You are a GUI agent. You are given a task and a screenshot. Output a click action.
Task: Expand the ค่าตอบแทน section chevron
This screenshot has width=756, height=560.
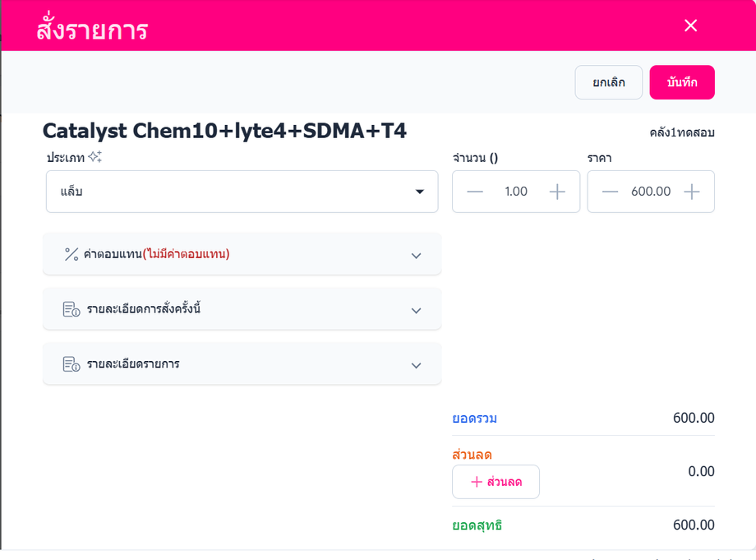pos(416,255)
